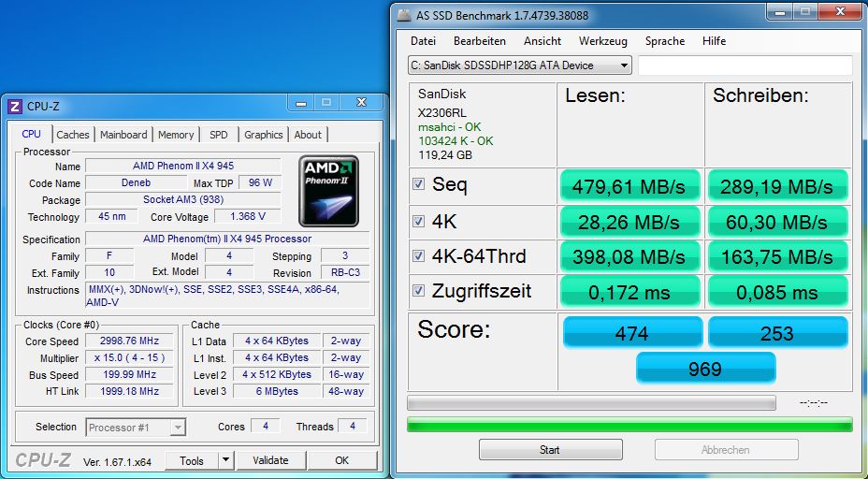The image size is (868, 479).
Task: Switch to the SPD tab
Action: click(x=219, y=135)
